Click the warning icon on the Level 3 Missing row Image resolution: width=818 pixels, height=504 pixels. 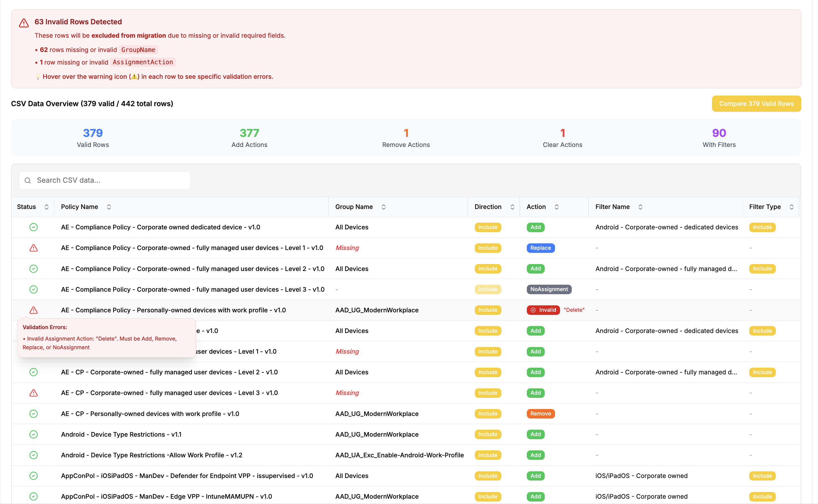pos(33,393)
